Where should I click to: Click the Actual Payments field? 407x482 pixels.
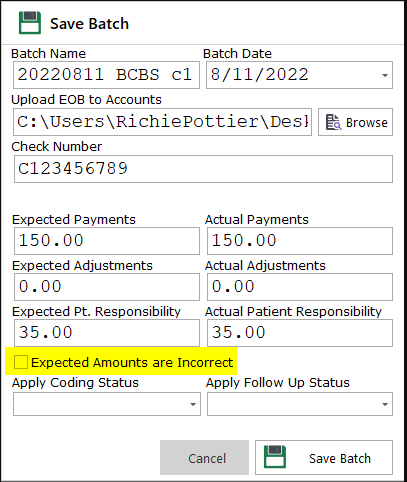(x=300, y=241)
